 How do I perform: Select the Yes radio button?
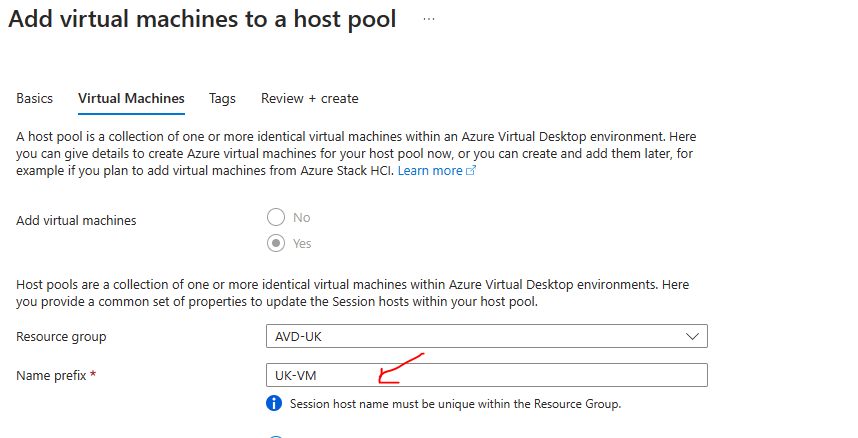tap(276, 243)
